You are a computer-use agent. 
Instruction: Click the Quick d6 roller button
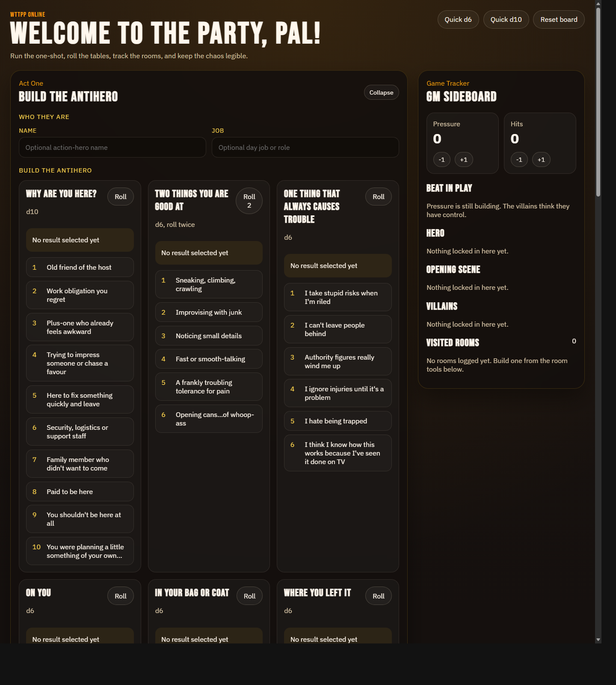[x=458, y=19]
